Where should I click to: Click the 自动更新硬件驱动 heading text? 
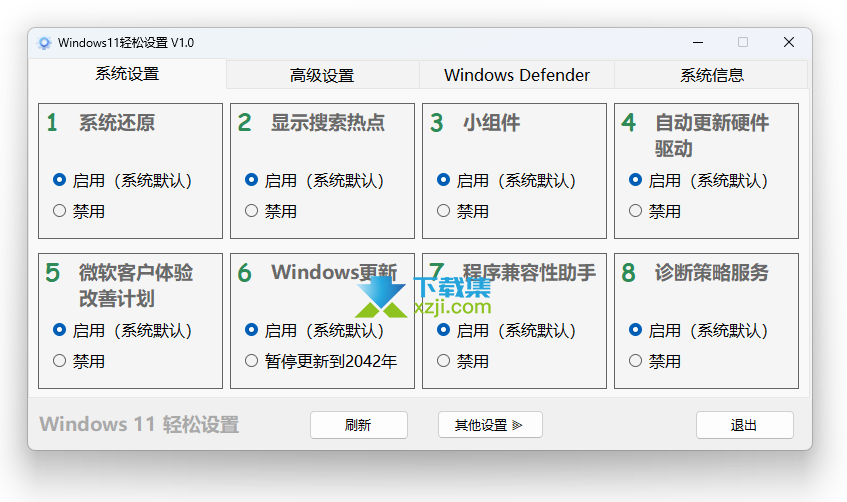tap(711, 136)
